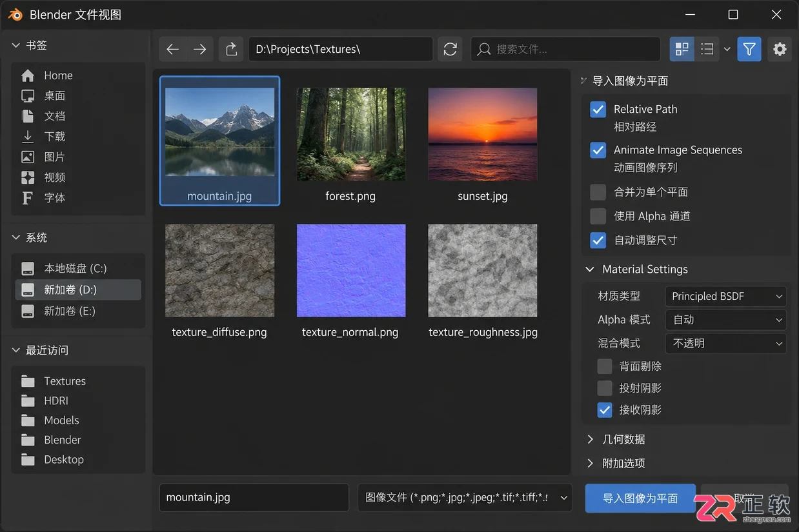Click the 下载 download arrow icon

pos(28,137)
